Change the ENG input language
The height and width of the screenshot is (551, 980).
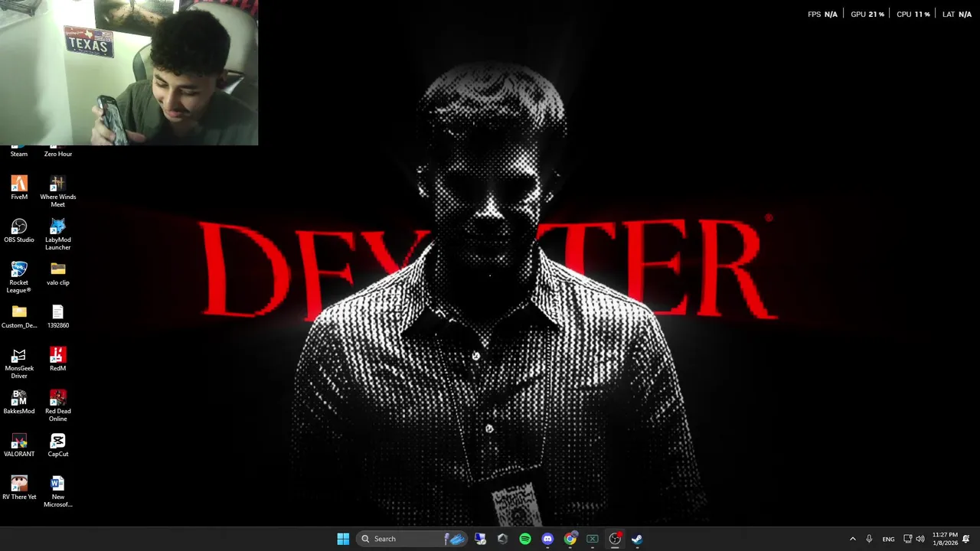click(x=888, y=539)
